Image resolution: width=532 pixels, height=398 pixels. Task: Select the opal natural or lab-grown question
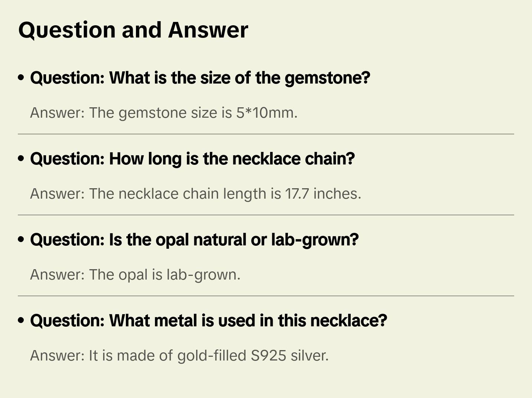coord(194,240)
